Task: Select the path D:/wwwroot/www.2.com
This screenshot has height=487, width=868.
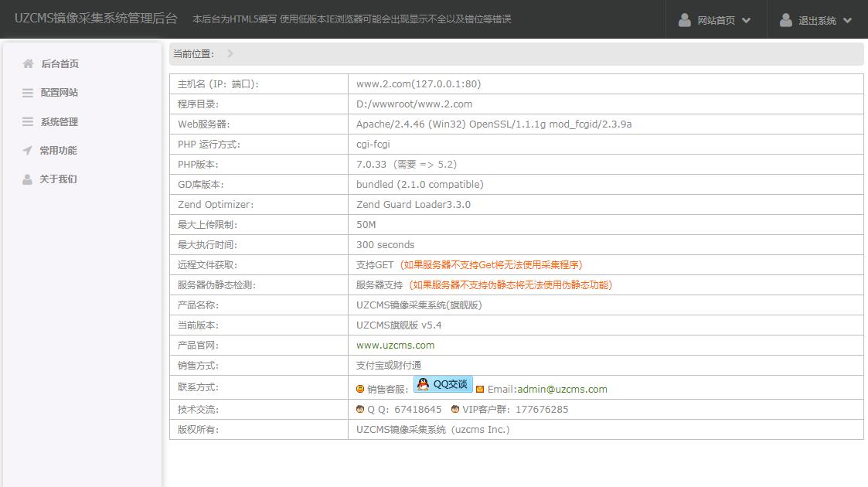Action: pos(414,104)
